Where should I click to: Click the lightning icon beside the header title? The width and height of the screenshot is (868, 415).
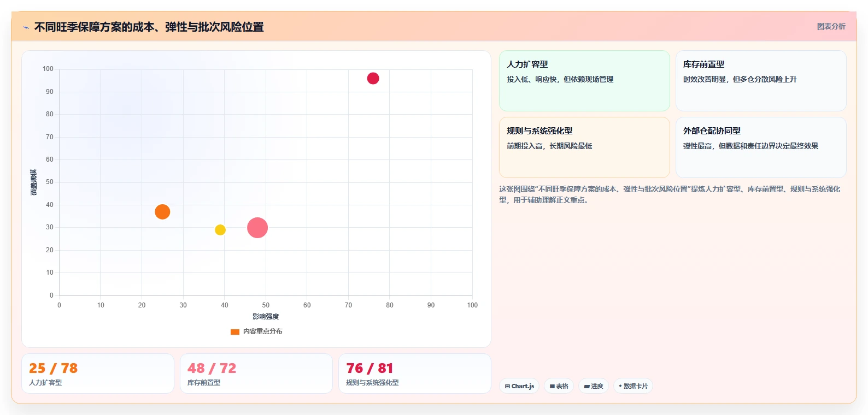pos(26,27)
